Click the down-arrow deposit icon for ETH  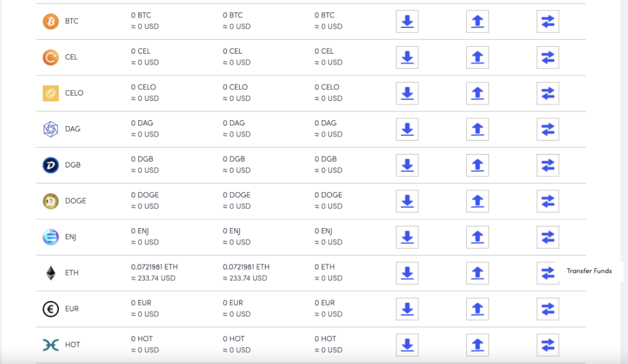407,273
